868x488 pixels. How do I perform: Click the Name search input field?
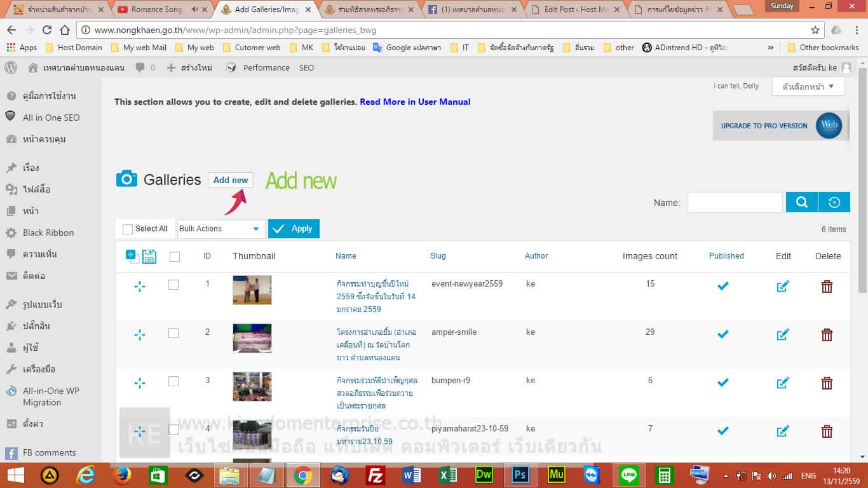tap(735, 203)
